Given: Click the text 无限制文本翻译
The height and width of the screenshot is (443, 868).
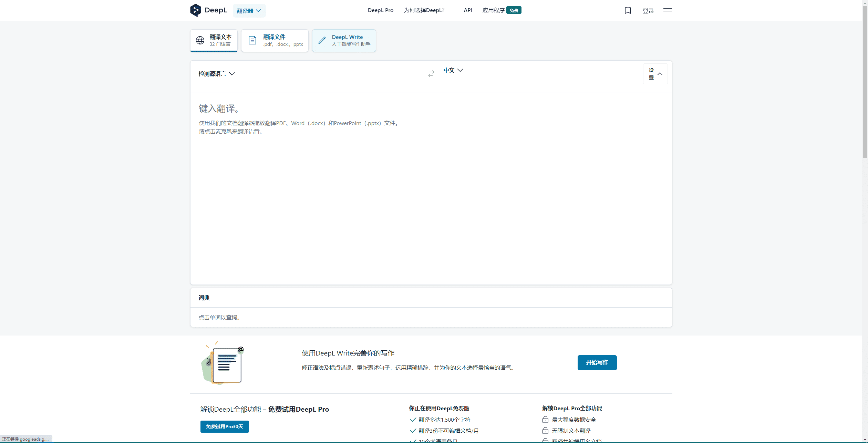Looking at the screenshot, I should tap(571, 431).
